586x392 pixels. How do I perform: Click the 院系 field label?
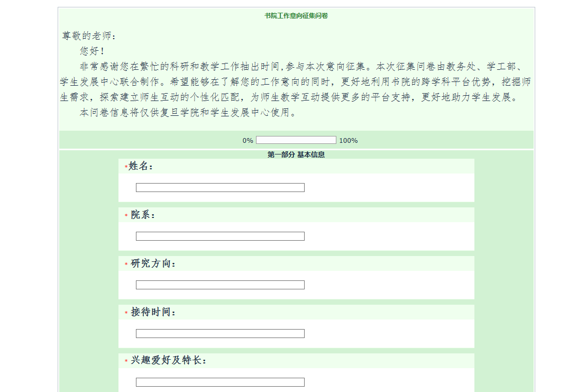point(143,215)
